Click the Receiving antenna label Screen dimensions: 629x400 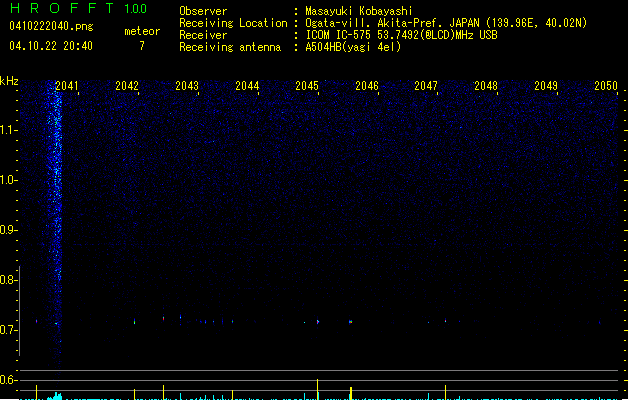pos(230,47)
